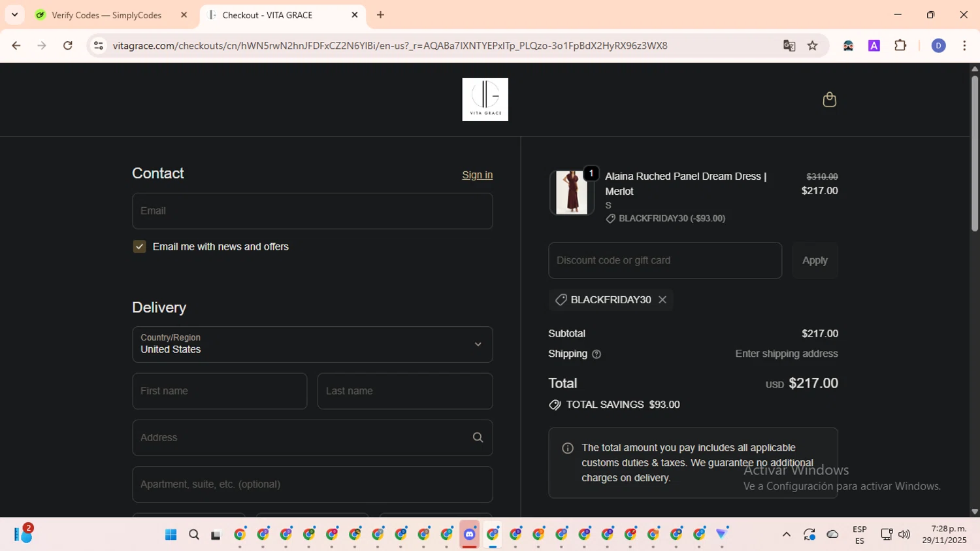Click the Vita Grace logo
980x551 pixels.
click(485, 99)
